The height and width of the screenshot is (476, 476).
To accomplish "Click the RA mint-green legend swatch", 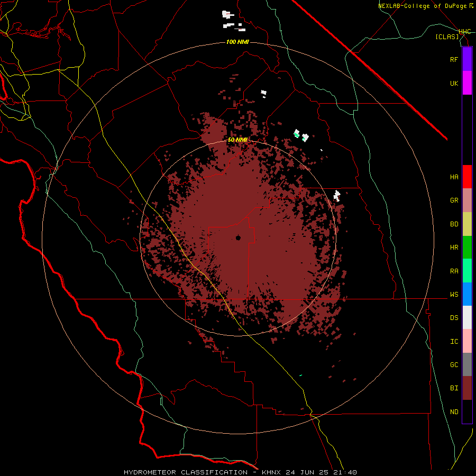I will [467, 271].
